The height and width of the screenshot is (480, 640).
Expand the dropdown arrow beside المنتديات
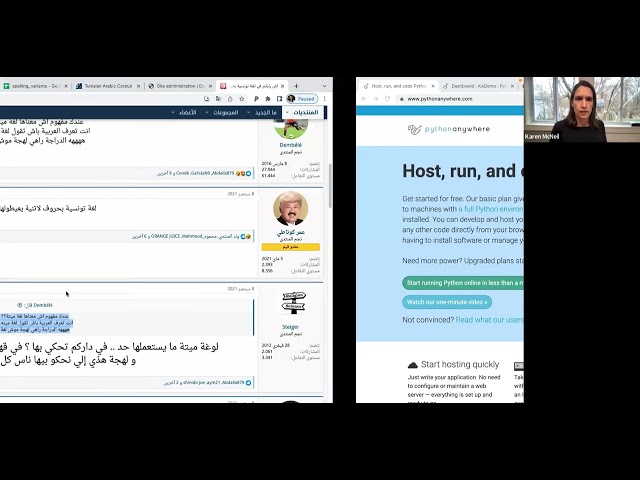point(287,112)
